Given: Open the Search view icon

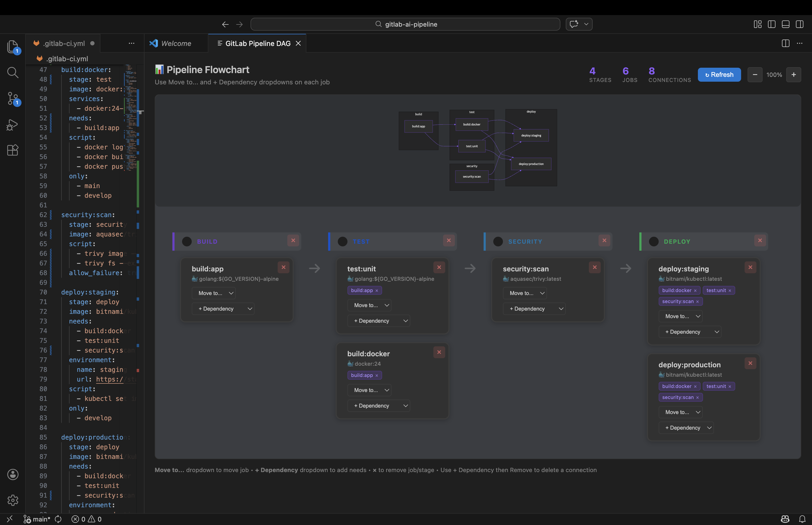Looking at the screenshot, I should coord(13,72).
